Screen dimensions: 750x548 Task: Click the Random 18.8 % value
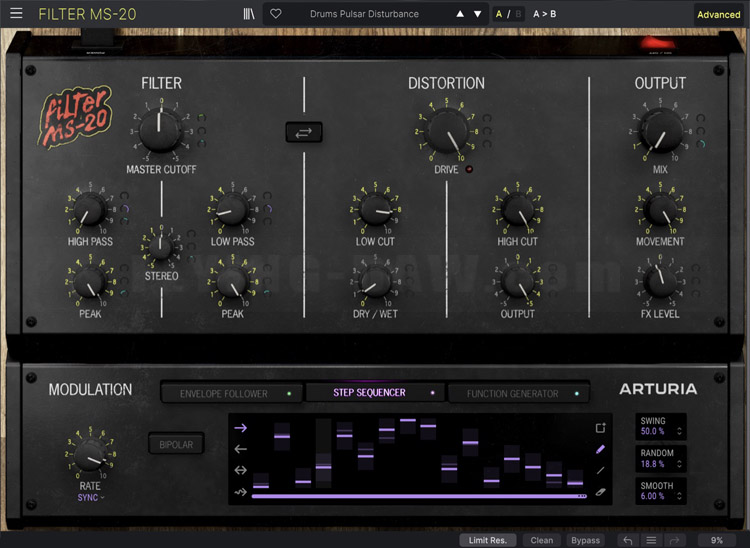tap(652, 464)
